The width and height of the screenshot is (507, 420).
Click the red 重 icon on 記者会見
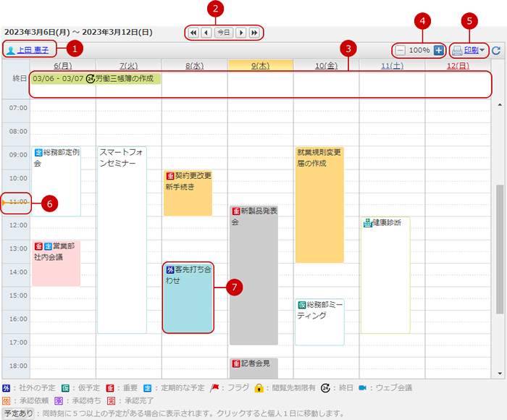point(236,364)
